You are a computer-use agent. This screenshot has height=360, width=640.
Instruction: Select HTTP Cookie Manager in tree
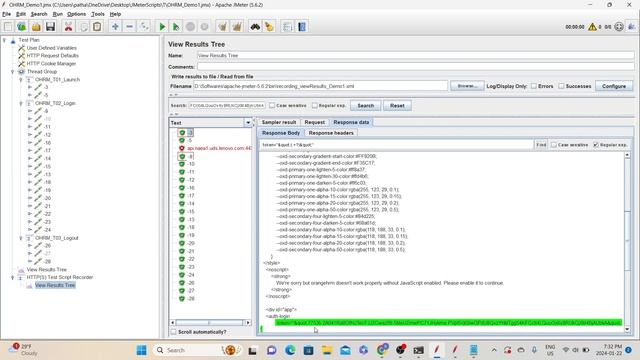51,64
